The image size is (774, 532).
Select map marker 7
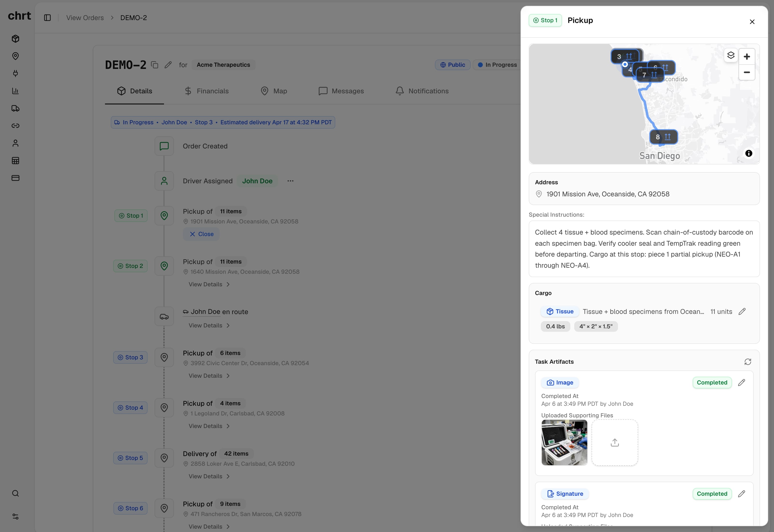[x=650, y=75]
